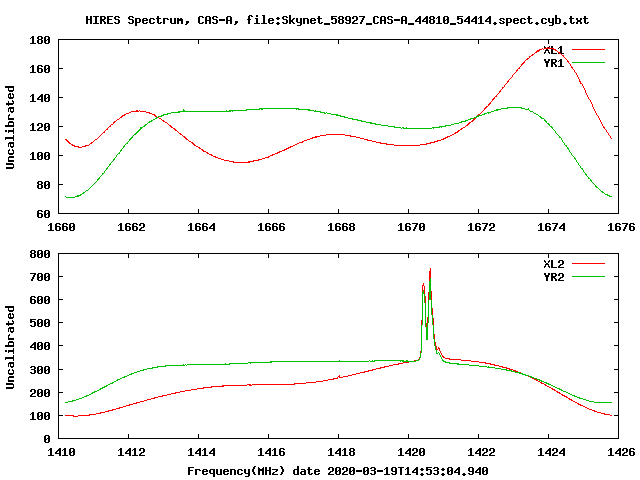640x480 pixels.
Task: Click the bottom plot's Uncalibrated axis label
Action: (x=10, y=347)
